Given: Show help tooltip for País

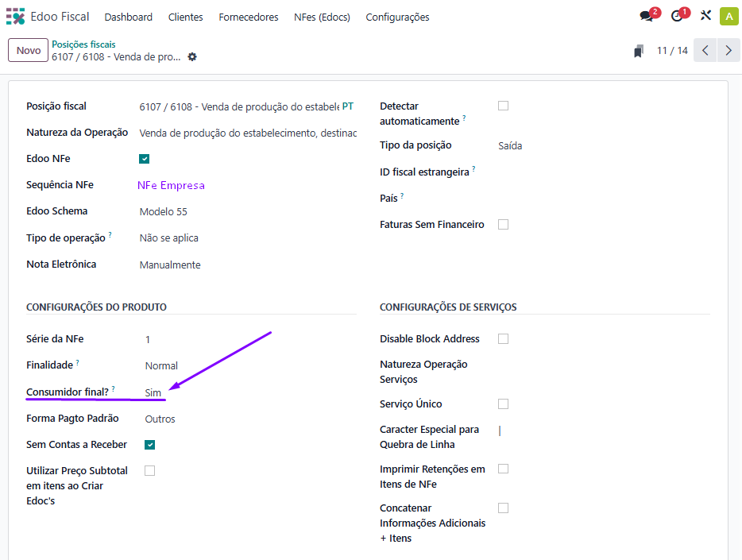Looking at the screenshot, I should 402,195.
